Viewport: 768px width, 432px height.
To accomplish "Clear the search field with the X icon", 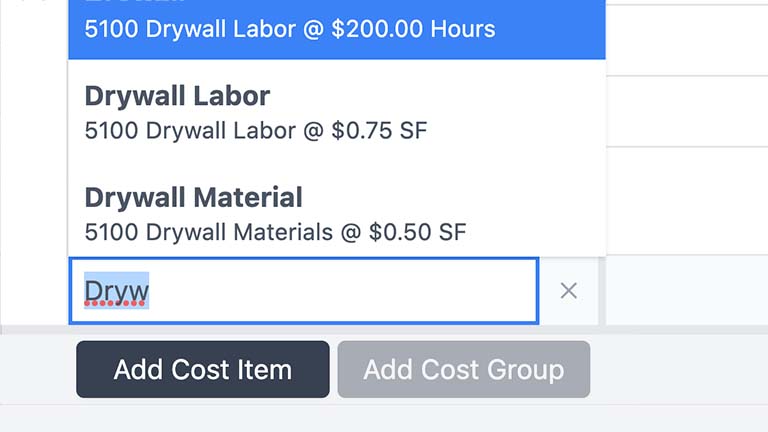I will click(x=568, y=291).
